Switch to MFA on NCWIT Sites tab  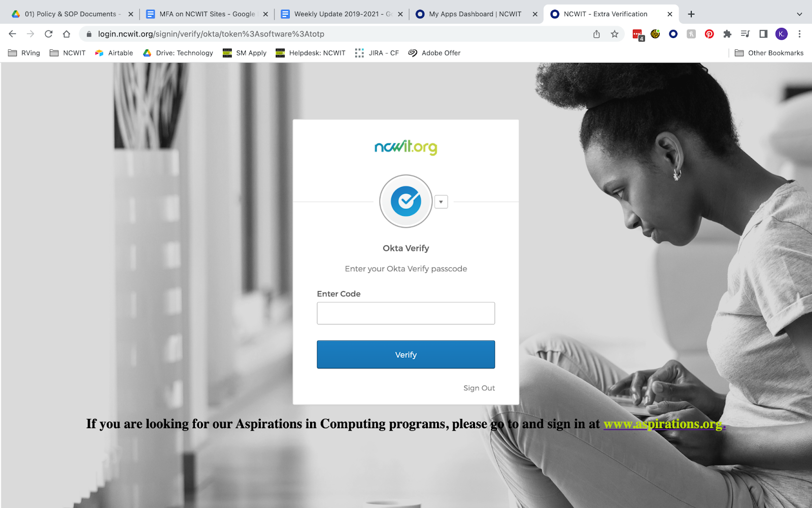[x=207, y=14]
